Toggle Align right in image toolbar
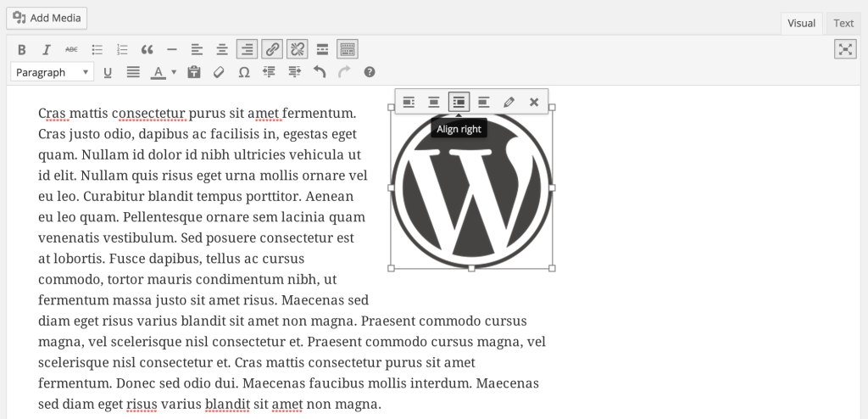This screenshot has width=868, height=419. coord(459,103)
